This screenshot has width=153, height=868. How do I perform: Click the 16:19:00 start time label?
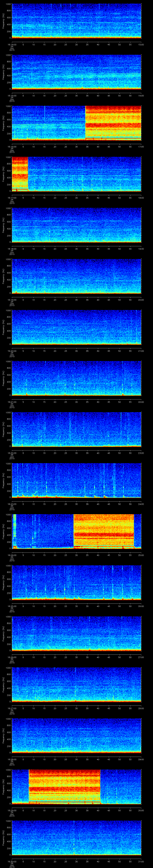pos(12,300)
